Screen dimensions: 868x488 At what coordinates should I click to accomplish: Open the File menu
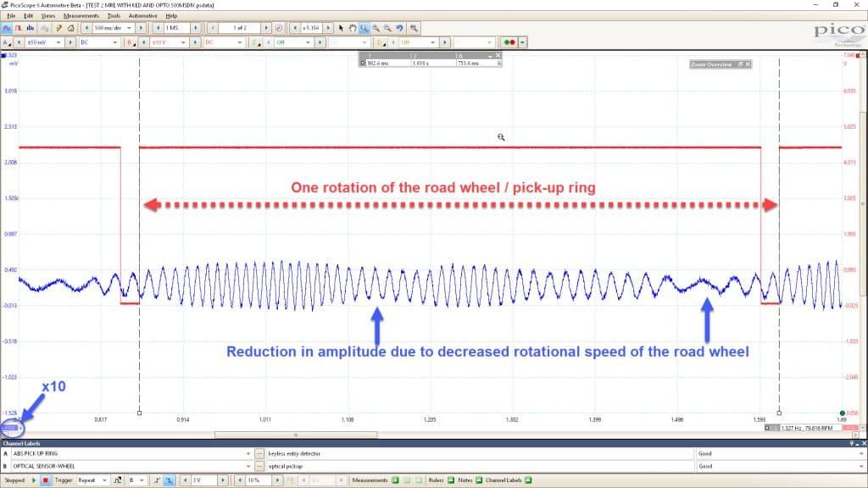[11, 16]
